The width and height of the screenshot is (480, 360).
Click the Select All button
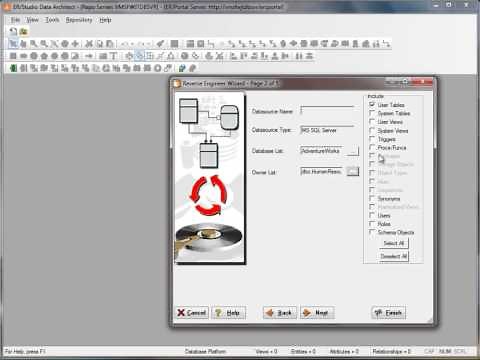(394, 243)
